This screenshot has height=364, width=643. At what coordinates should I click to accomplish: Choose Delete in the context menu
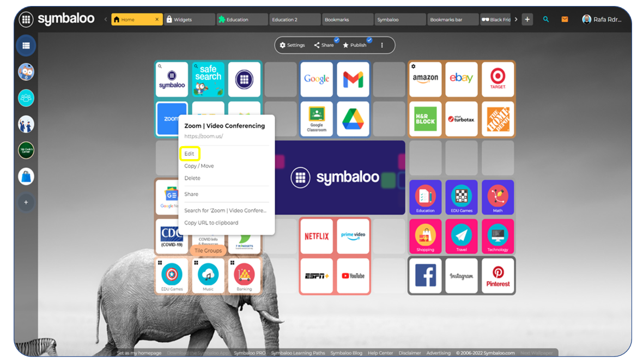click(x=192, y=178)
